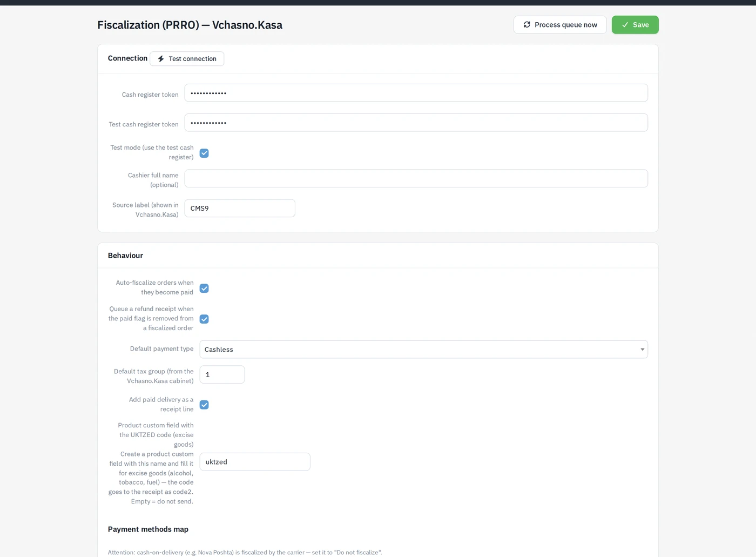Viewport: 756px width, 557px height.
Task: Click the Connection section heading
Action: (x=127, y=58)
